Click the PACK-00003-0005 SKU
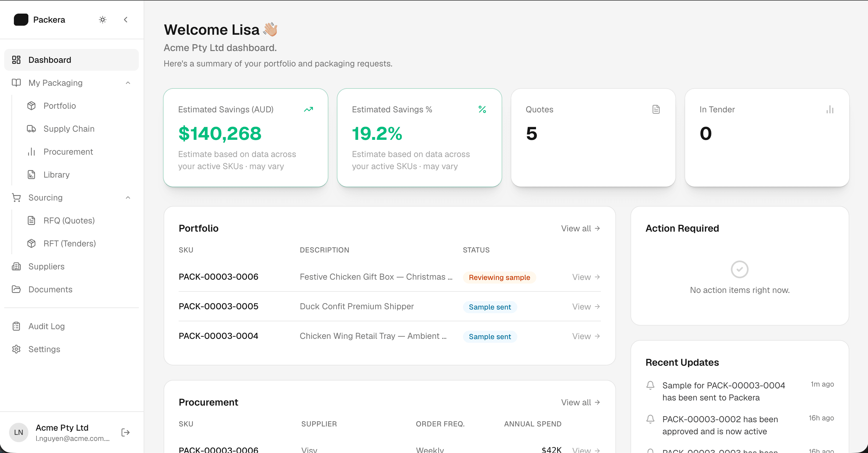The height and width of the screenshot is (453, 868). 218,307
